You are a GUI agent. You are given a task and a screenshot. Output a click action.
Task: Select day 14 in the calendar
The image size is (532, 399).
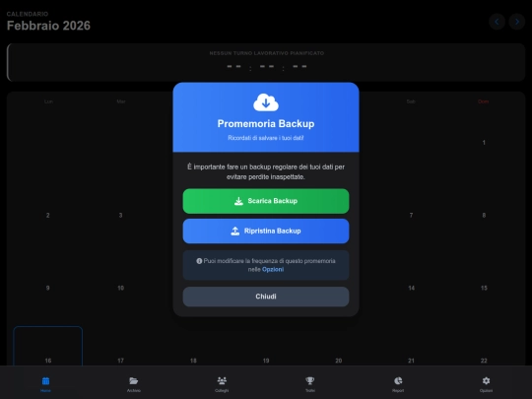pyautogui.click(x=411, y=288)
